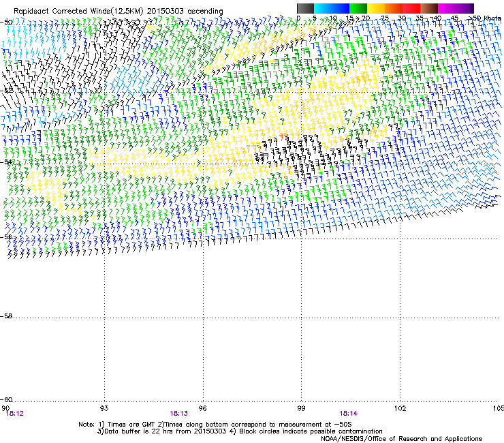This screenshot has height=443, width=504.
Task: Click the yellow 20-25 knots legend swatch
Action: [x=376, y=8]
